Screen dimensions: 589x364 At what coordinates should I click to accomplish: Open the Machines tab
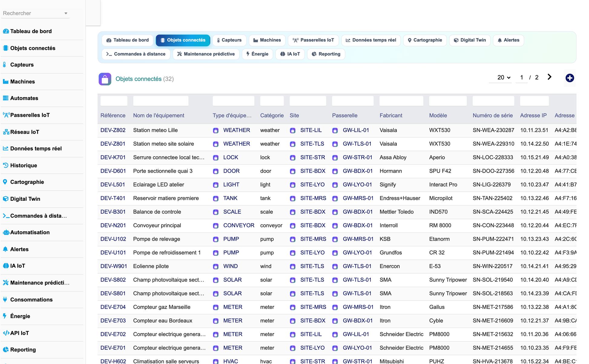[267, 40]
